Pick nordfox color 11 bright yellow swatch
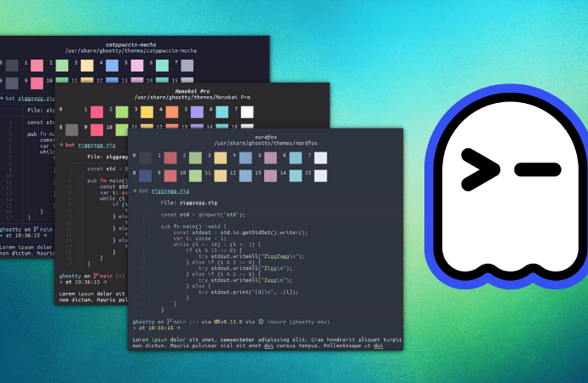 click(221, 176)
